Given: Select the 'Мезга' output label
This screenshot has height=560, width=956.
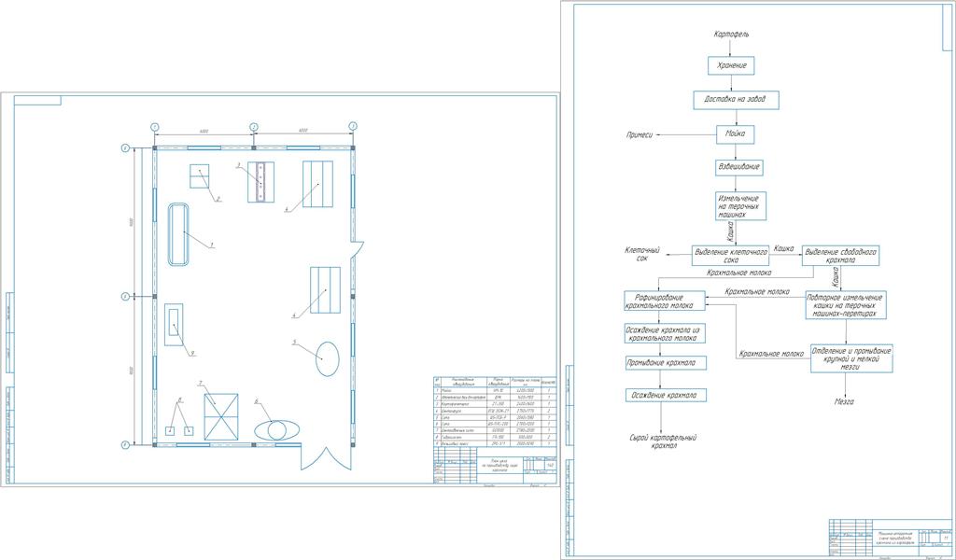Looking at the screenshot, I should coord(844,402).
